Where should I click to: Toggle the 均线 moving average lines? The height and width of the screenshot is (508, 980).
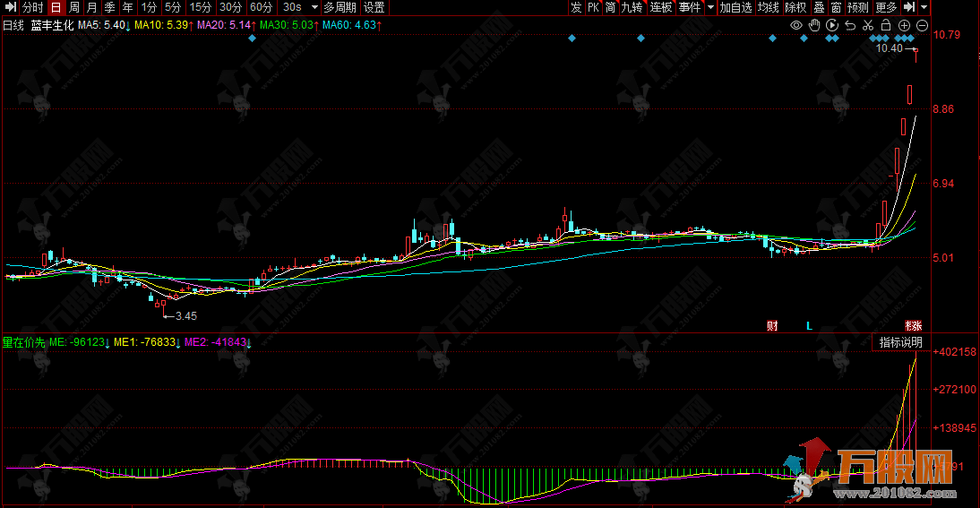[x=768, y=7]
